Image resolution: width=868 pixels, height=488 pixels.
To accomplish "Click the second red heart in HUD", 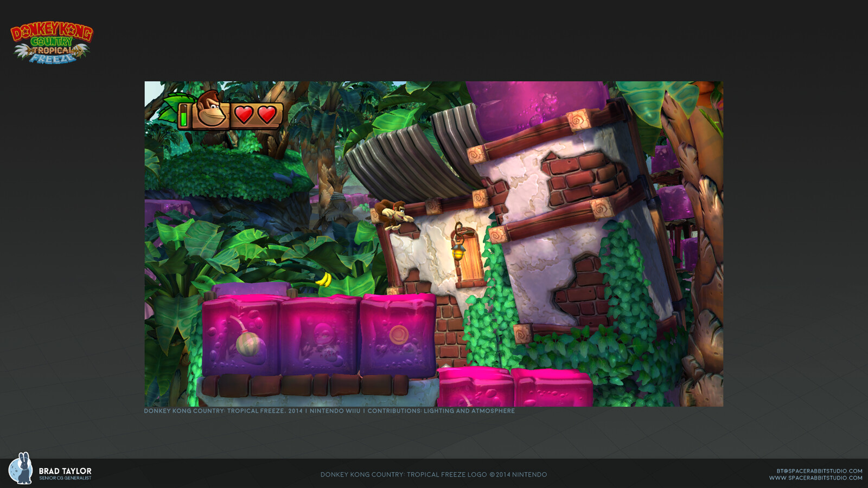I will (x=267, y=115).
